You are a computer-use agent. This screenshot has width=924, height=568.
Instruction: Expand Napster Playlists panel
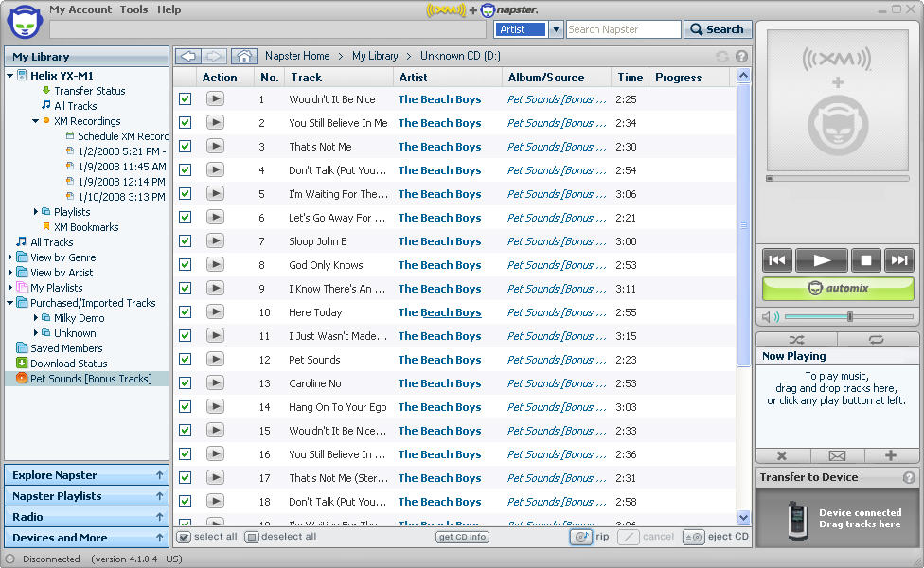coord(87,496)
